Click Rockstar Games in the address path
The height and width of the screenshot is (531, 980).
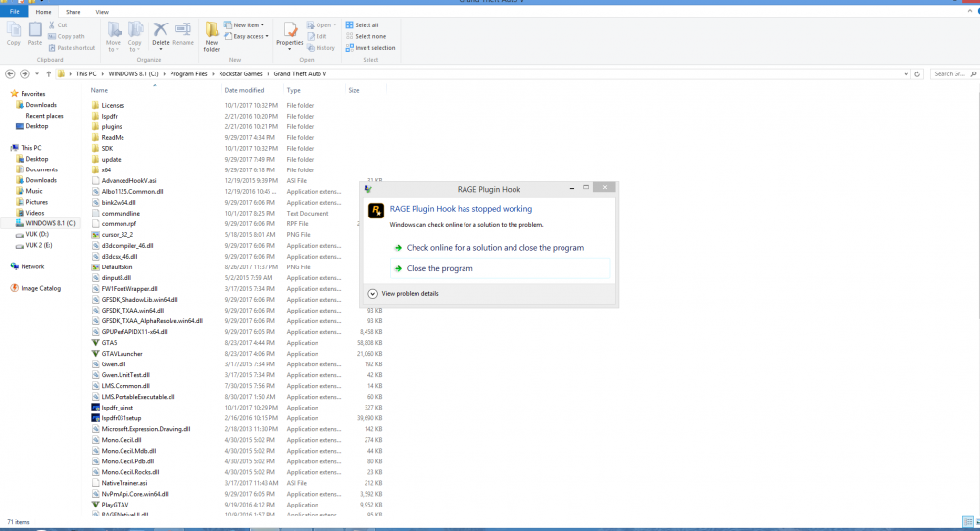(x=240, y=73)
